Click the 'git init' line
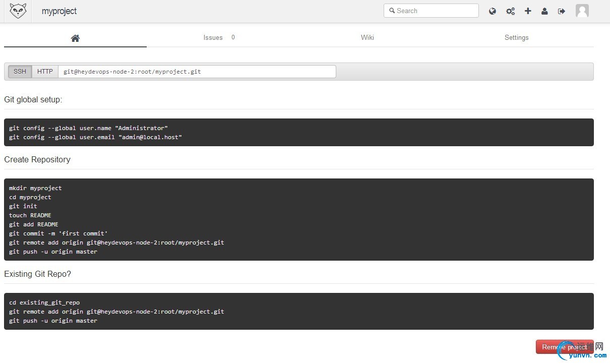The image size is (610, 364). click(x=23, y=206)
